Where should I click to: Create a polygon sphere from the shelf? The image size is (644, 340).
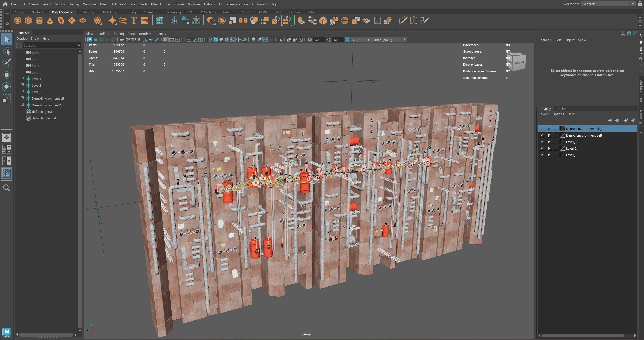[17, 20]
